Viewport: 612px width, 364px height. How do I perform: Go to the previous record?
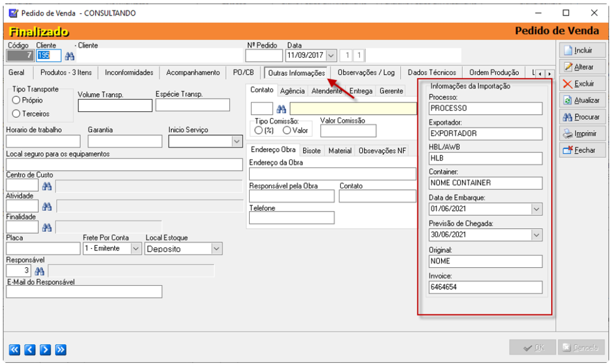click(30, 350)
